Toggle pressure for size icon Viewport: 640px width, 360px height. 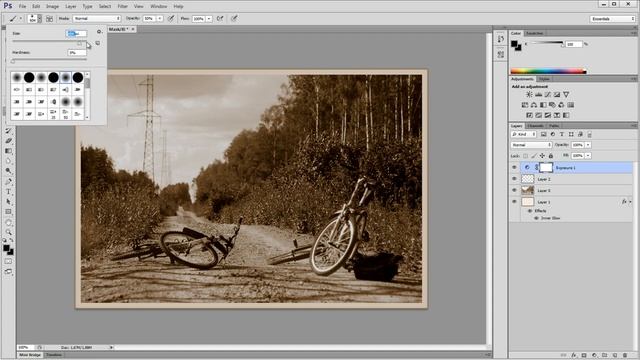pyautogui.click(x=234, y=18)
